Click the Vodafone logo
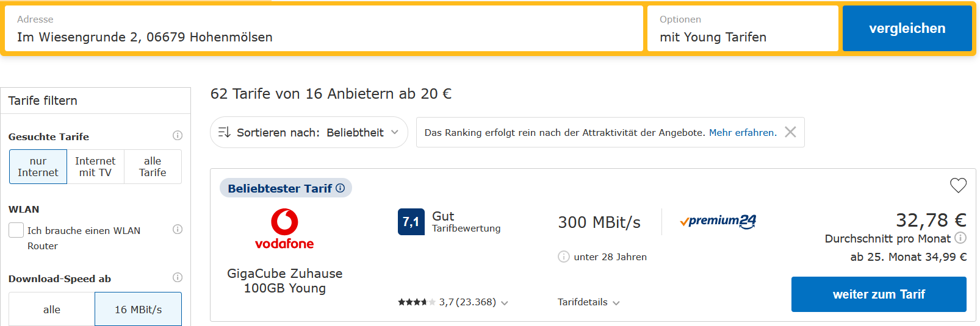This screenshot has width=980, height=326. 284,229
